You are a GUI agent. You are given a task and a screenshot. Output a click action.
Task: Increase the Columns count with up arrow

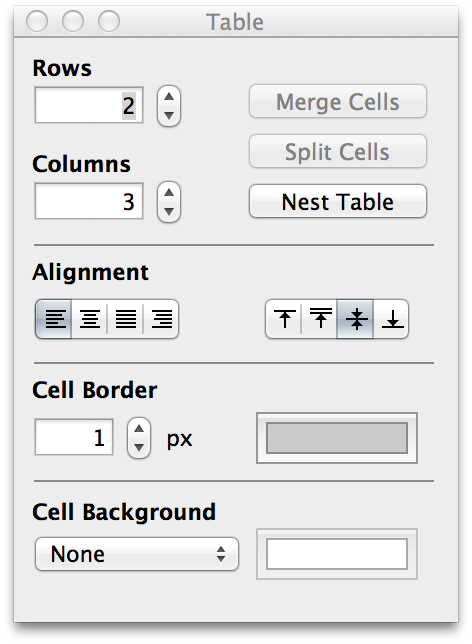[x=169, y=192]
